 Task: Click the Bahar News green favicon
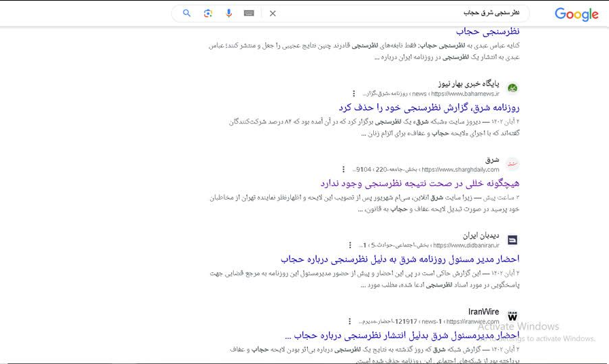tap(512, 88)
